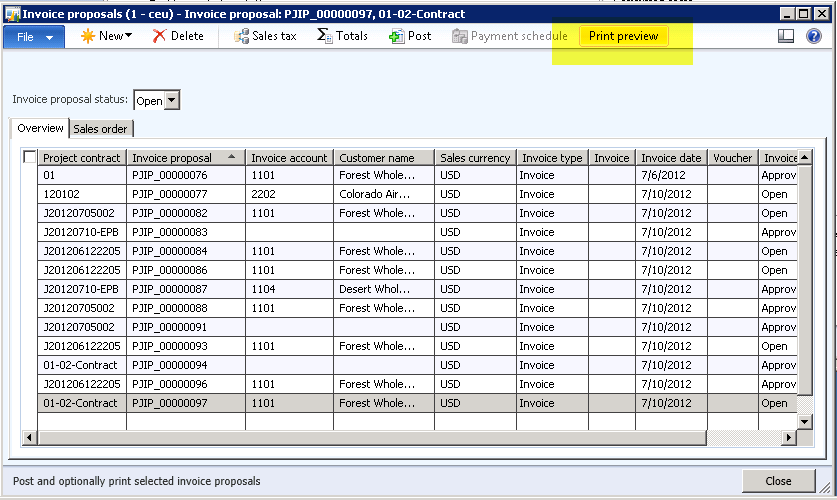Viewport: 837px width, 500px height.
Task: Click the red Delete X icon
Action: 159,36
